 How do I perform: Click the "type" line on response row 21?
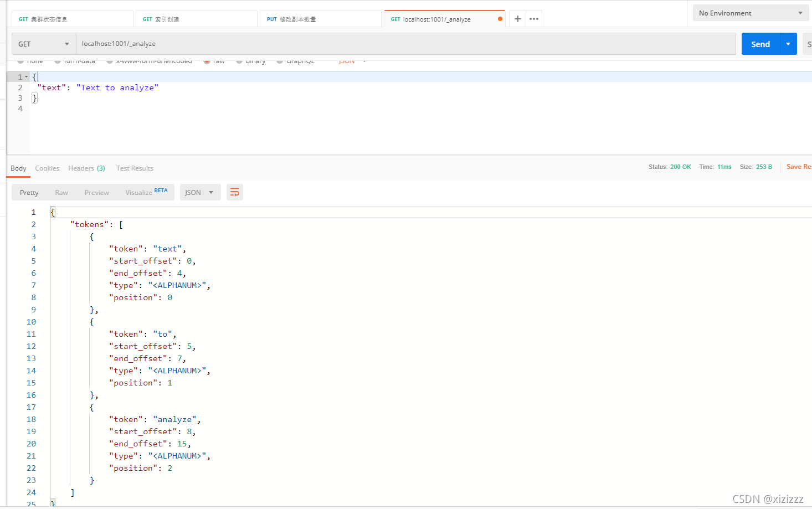coord(160,456)
